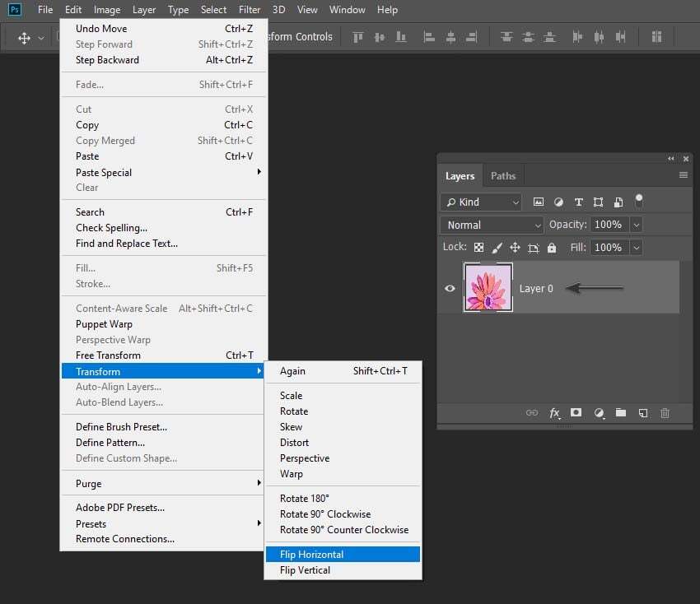
Task: Click the Layer 0 name
Action: coord(536,289)
